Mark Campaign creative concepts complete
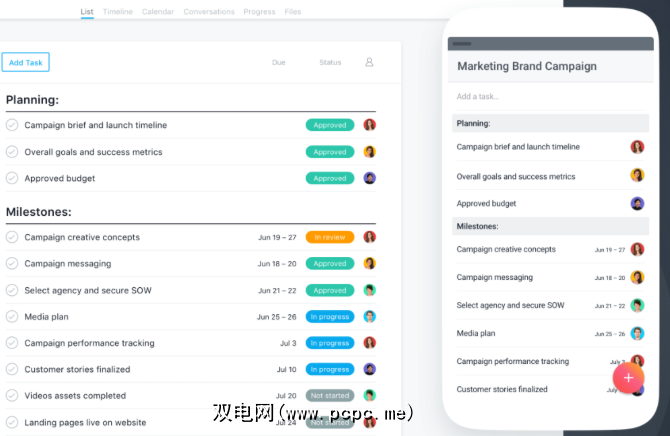 coord(12,237)
